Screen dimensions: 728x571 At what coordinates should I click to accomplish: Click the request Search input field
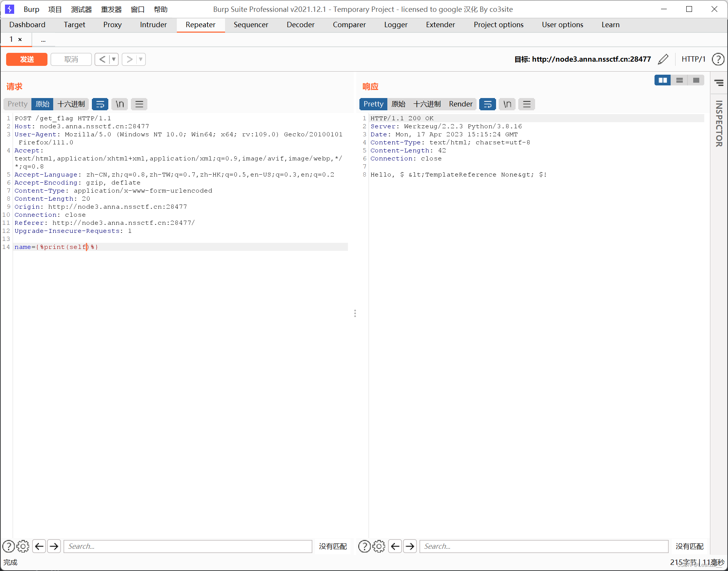[x=188, y=546]
